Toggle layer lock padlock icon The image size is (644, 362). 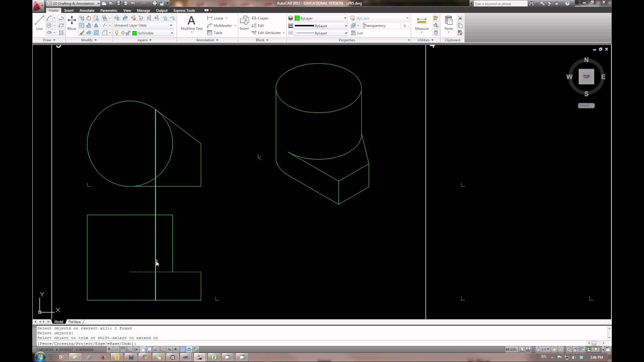point(128,33)
